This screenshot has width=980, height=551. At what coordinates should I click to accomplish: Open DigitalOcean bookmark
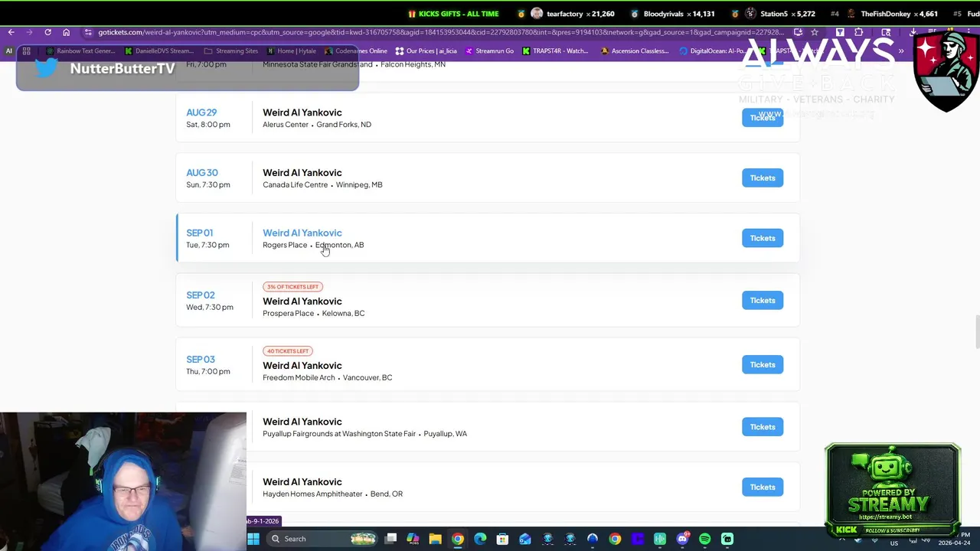coord(712,51)
